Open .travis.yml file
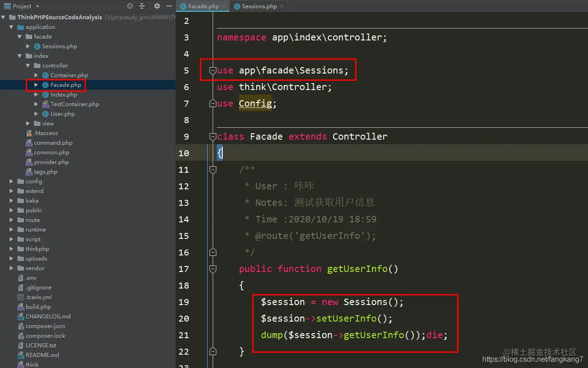Screen dimensions: 588x368 (x=39, y=297)
